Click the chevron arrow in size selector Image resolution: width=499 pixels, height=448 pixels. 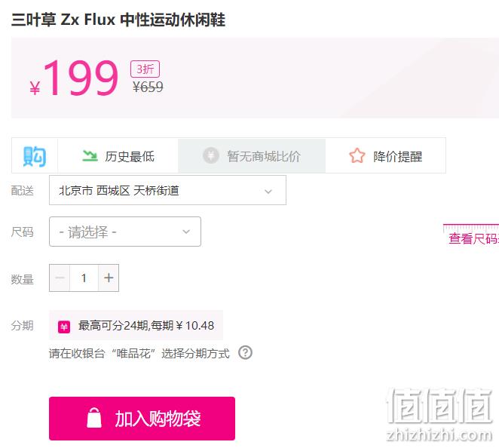coord(186,232)
